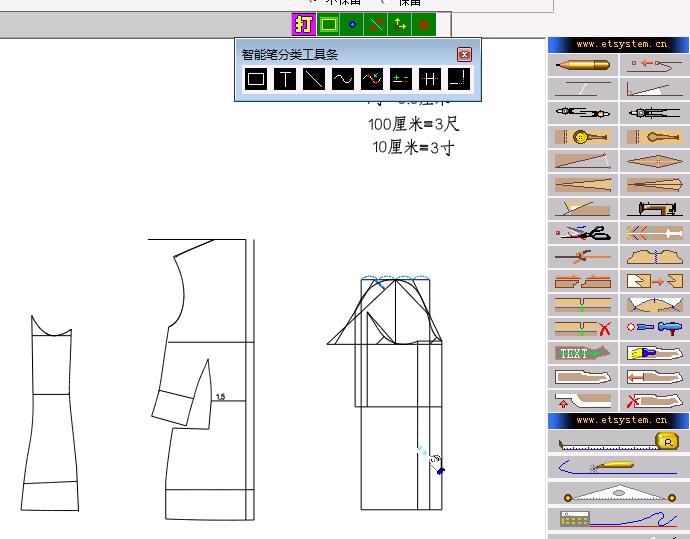Select the rectangle tool in smart pen toolbar
The image size is (690, 539).
click(256, 79)
